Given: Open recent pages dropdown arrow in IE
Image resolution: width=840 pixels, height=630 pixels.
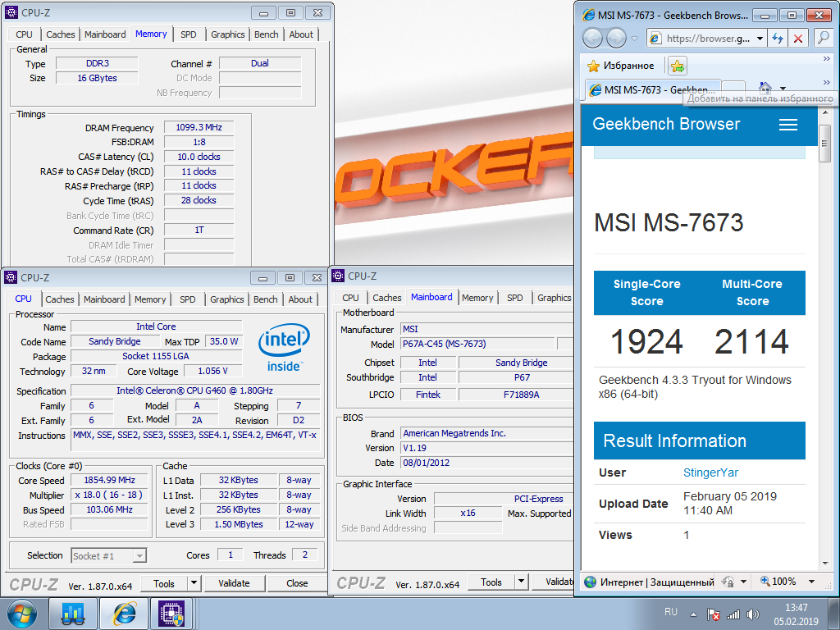Looking at the screenshot, I should (x=634, y=39).
